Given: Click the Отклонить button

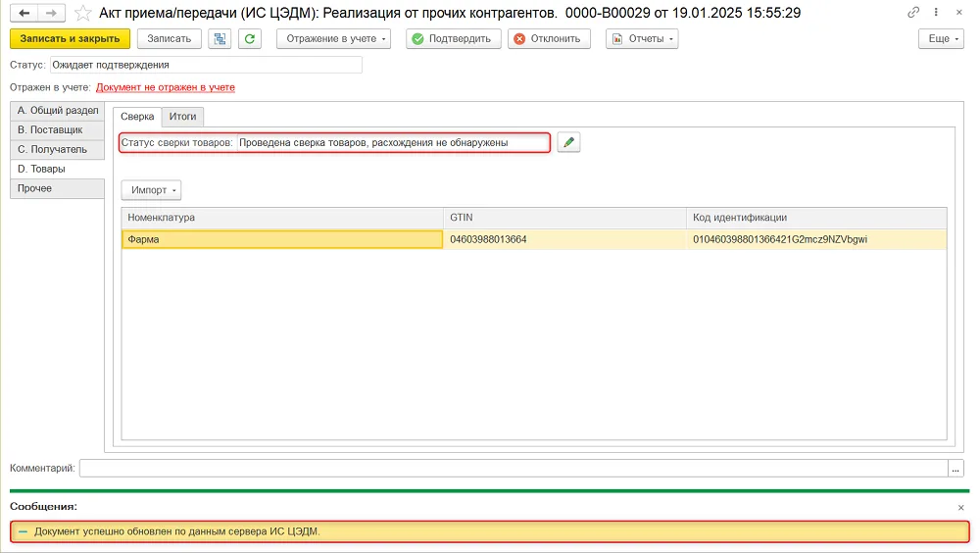Looking at the screenshot, I should point(549,39).
